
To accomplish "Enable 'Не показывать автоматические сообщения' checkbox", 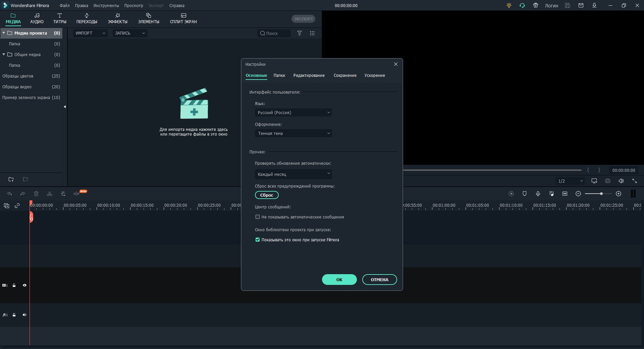I will tap(258, 217).
